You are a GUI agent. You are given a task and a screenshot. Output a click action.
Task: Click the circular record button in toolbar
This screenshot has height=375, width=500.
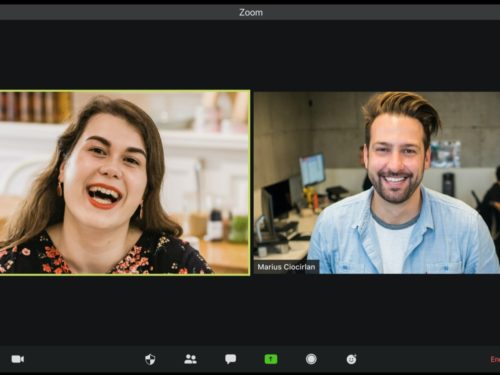(311, 359)
